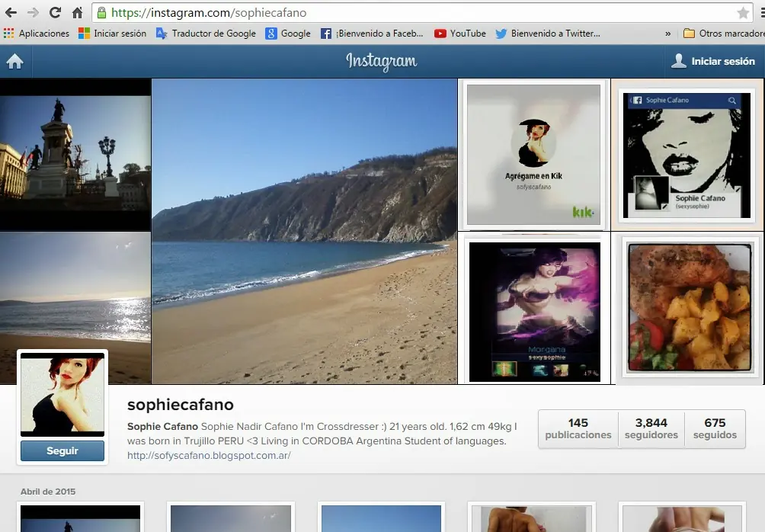Open the Bienvenido a Twitter bookmark

coord(548,34)
